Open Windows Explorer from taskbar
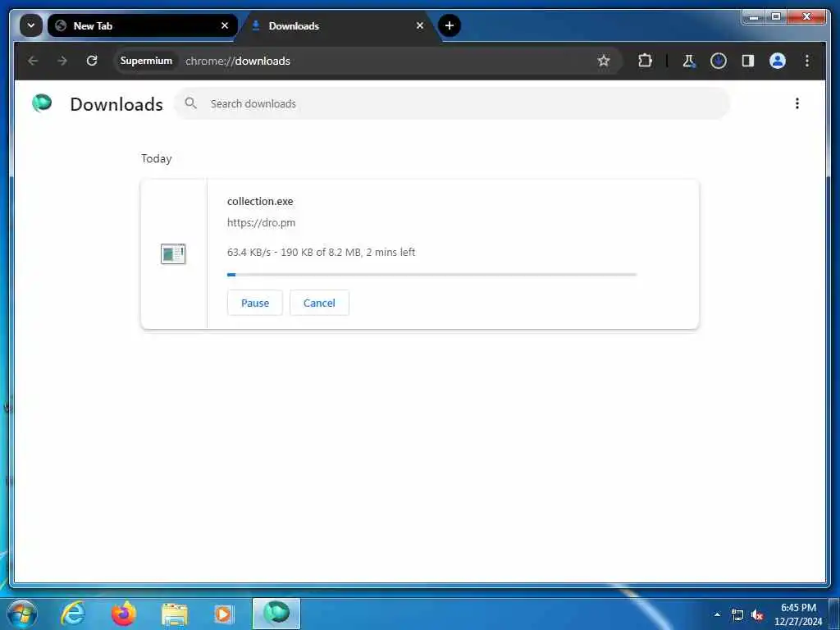This screenshot has height=630, width=840. click(x=175, y=614)
